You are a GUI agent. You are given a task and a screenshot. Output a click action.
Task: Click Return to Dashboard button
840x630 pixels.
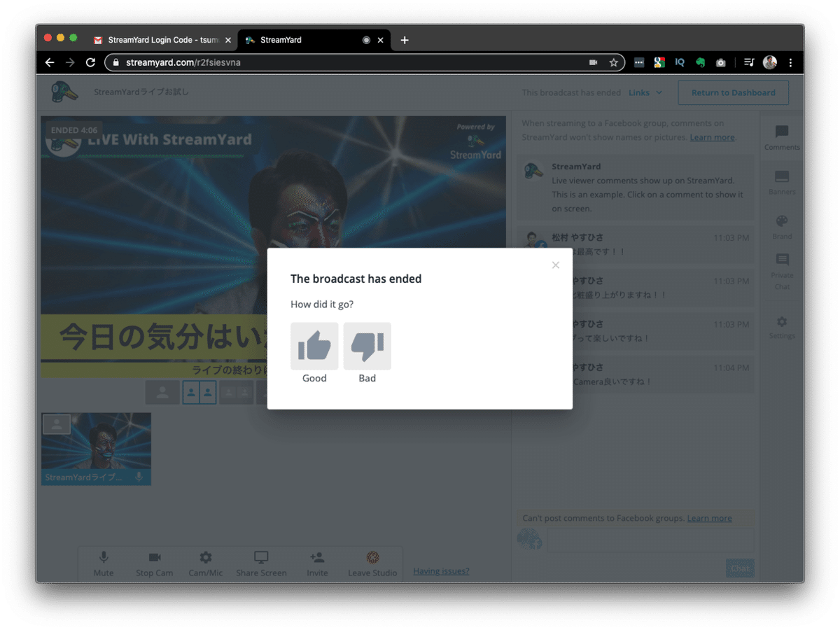coord(733,92)
